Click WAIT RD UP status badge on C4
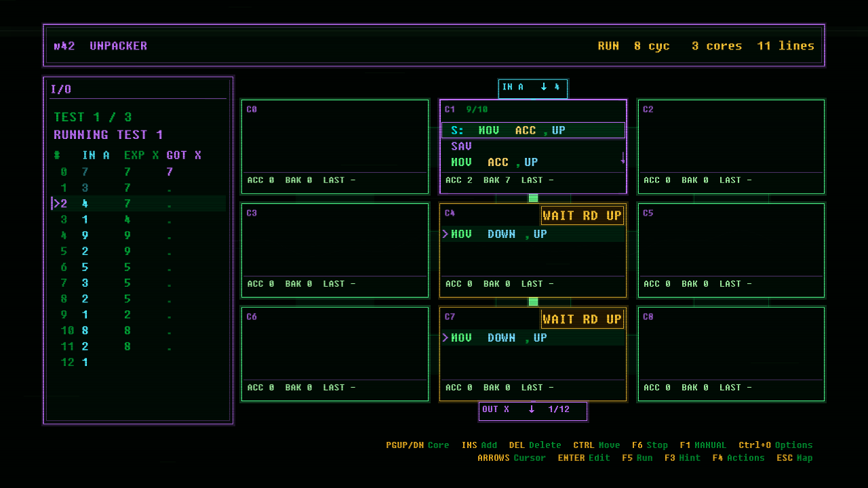Screen dimensions: 868x488 tap(582, 216)
